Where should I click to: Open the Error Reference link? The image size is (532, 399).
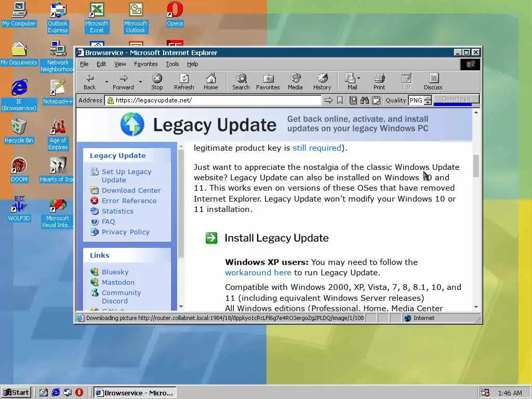pos(129,201)
